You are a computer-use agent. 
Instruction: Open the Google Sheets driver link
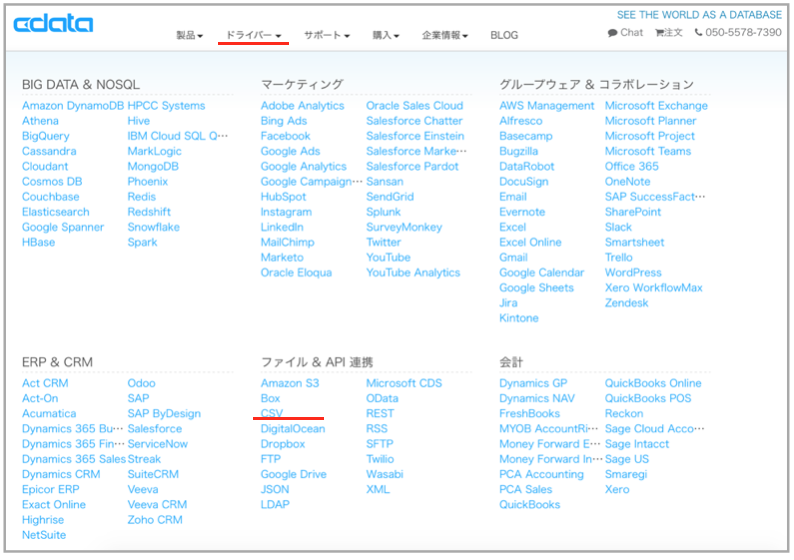click(x=536, y=288)
